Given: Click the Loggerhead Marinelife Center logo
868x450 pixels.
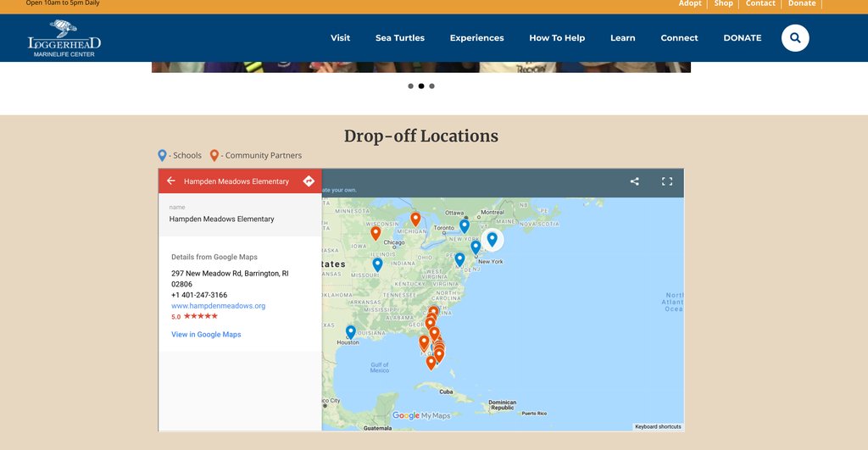Looking at the screenshot, I should pyautogui.click(x=64, y=38).
